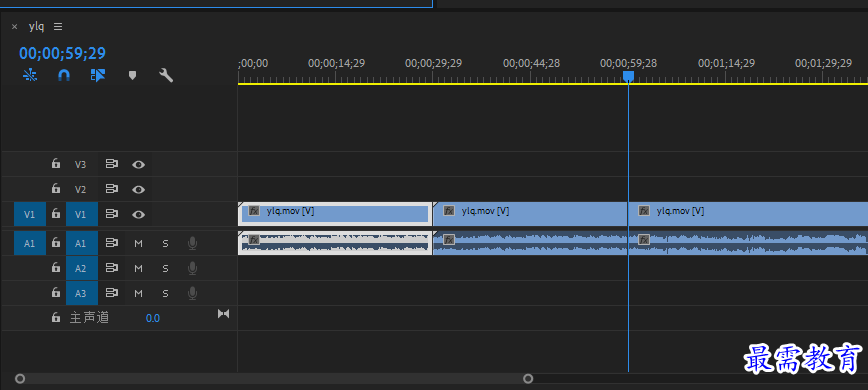Toggle sync lock on A2
Image resolution: width=868 pixels, height=390 pixels.
click(112, 268)
